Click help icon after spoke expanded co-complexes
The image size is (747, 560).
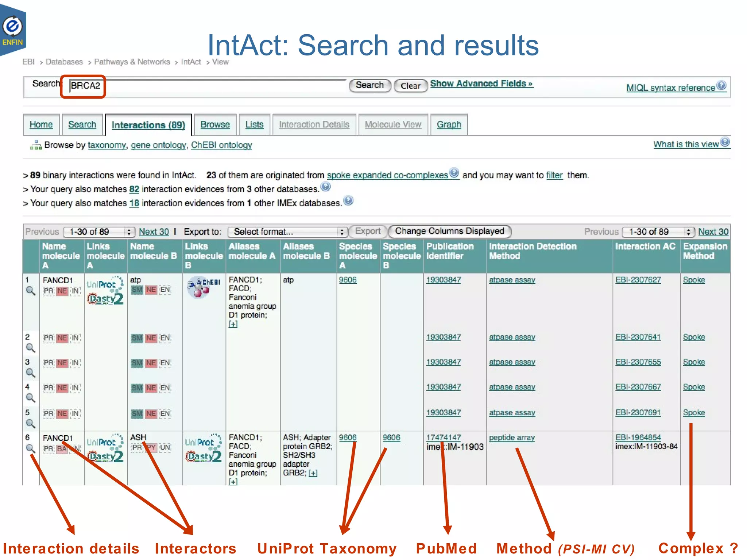tap(454, 173)
